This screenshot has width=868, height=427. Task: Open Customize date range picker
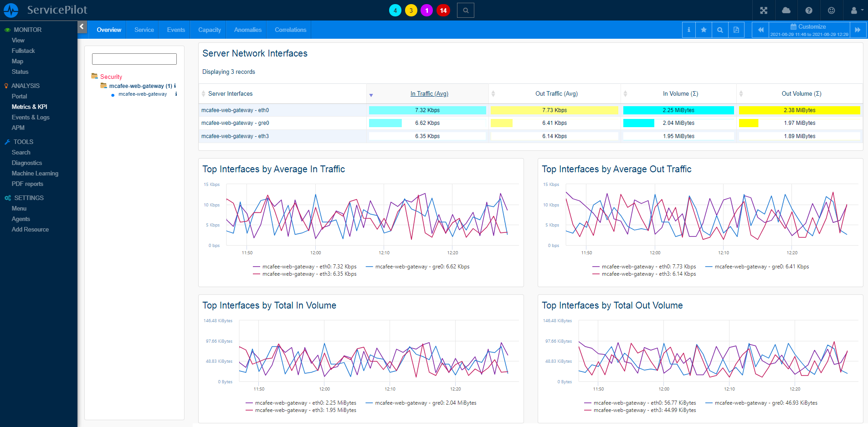click(809, 27)
